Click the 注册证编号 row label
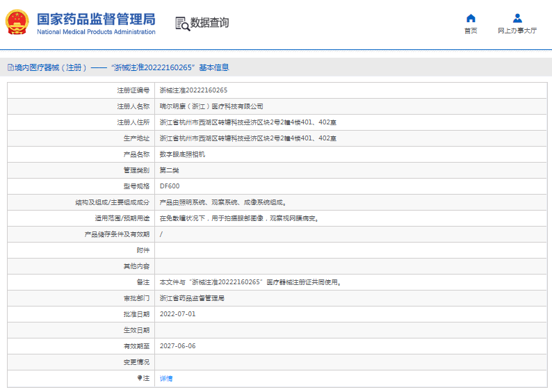552x392 pixels. point(133,90)
